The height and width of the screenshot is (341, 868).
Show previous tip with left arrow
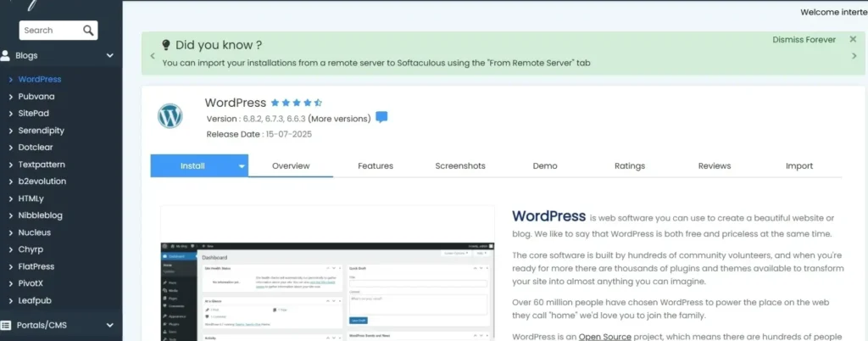point(153,56)
